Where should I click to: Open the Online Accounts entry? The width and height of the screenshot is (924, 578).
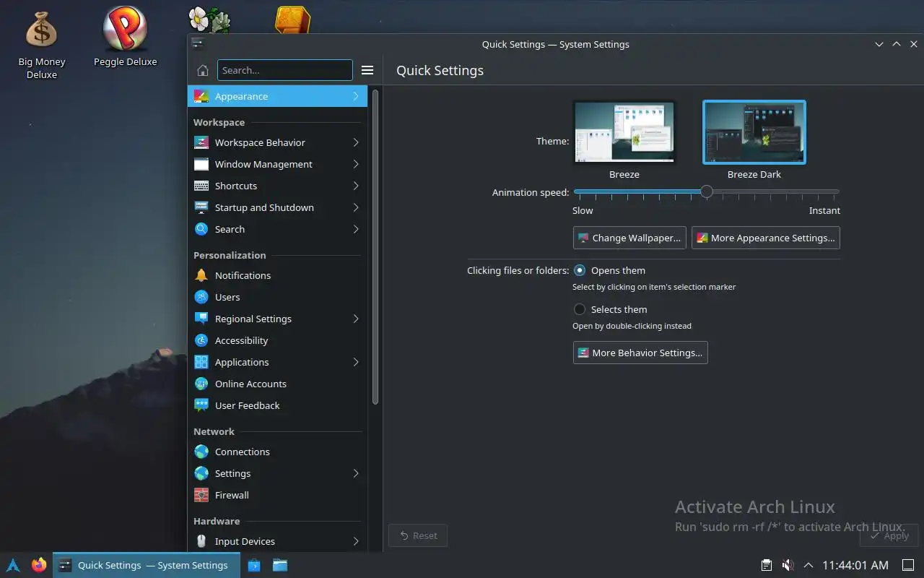[278, 384]
